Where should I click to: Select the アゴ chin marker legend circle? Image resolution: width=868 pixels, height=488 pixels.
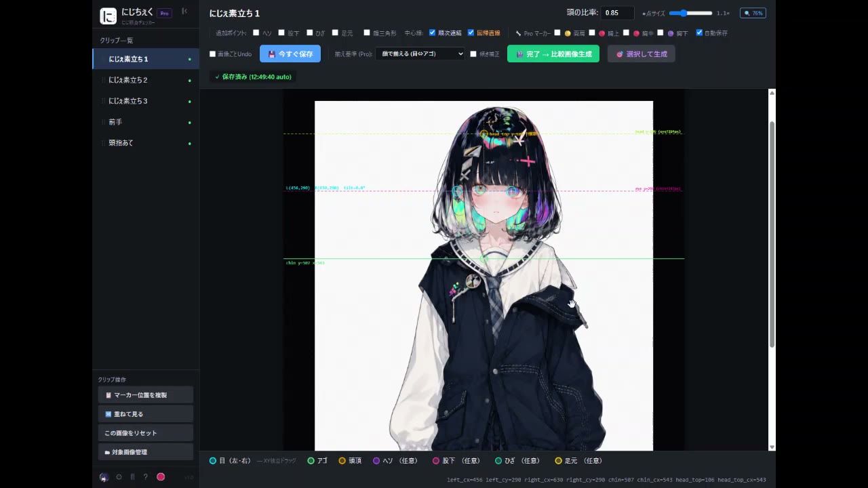311,461
